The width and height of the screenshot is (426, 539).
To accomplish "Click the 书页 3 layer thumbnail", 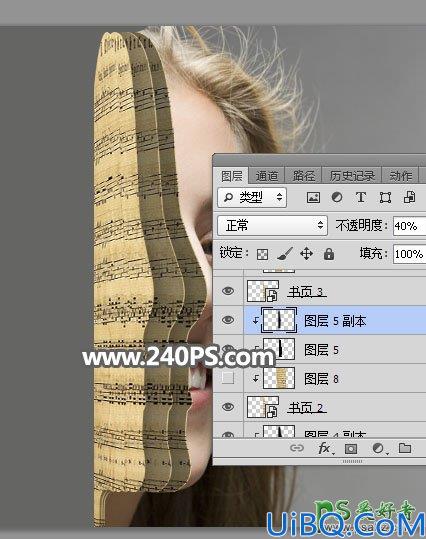I will coord(263,292).
